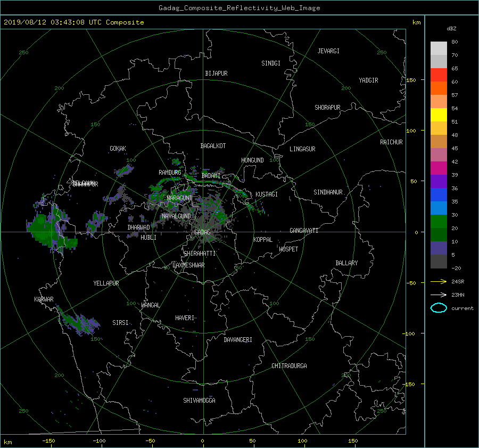Click the KOPPAL city label
The width and height of the screenshot is (479, 448).
tap(263, 240)
